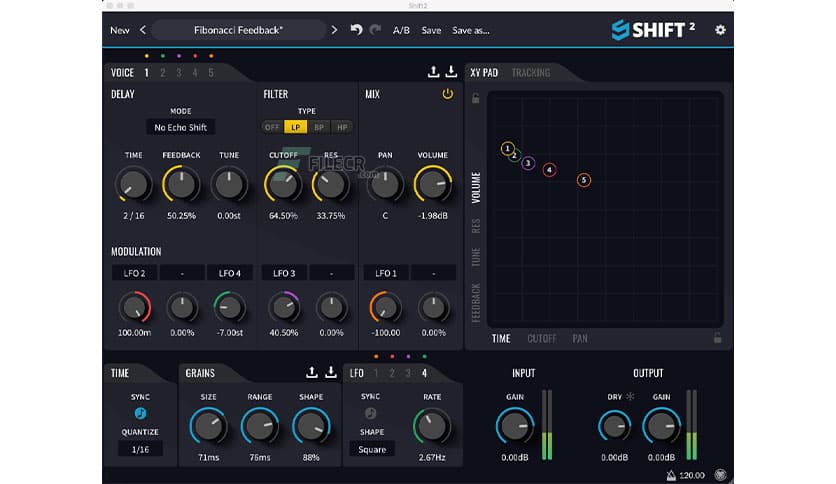Image resolution: width=836 pixels, height=484 pixels.
Task: Click the Grains export upload icon
Action: [x=312, y=373]
